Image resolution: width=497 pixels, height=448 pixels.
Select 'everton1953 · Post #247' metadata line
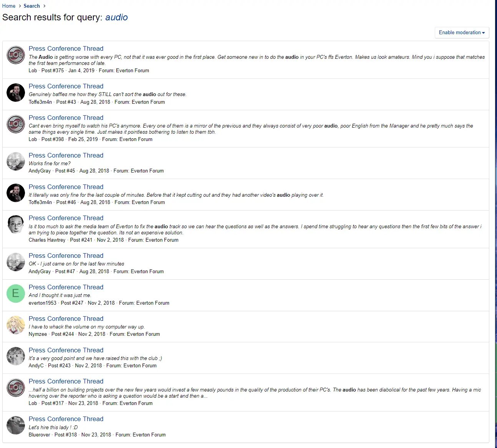(x=99, y=303)
